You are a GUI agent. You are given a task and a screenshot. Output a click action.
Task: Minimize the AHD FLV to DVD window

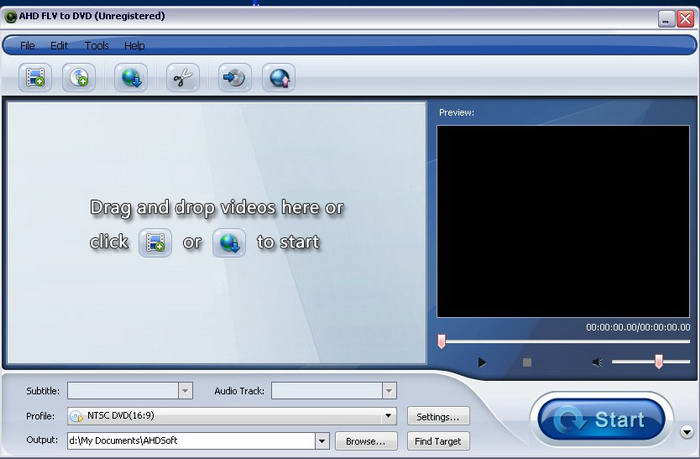pos(666,19)
